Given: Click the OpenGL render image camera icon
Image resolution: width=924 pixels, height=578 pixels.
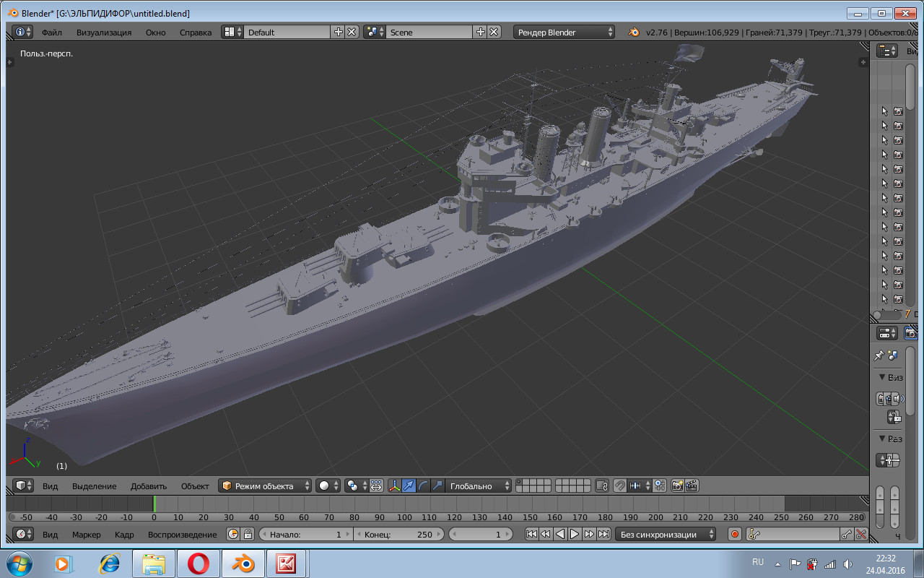Looking at the screenshot, I should [677, 486].
